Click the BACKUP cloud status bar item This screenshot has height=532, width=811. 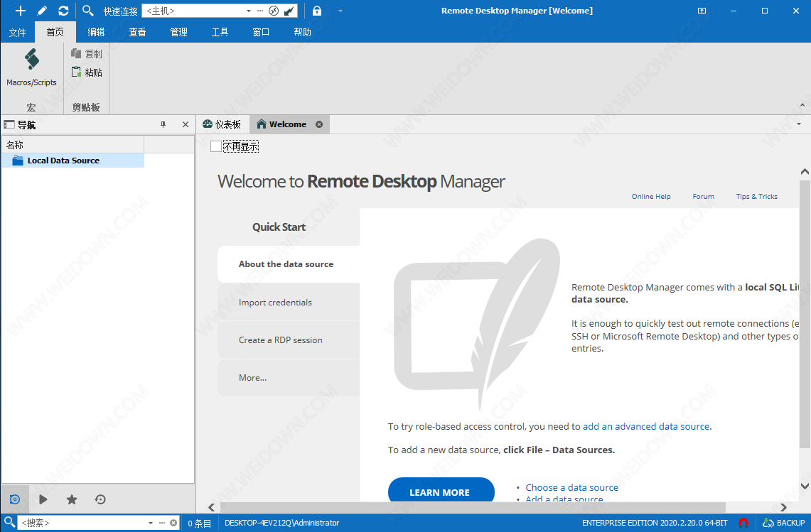coord(783,523)
